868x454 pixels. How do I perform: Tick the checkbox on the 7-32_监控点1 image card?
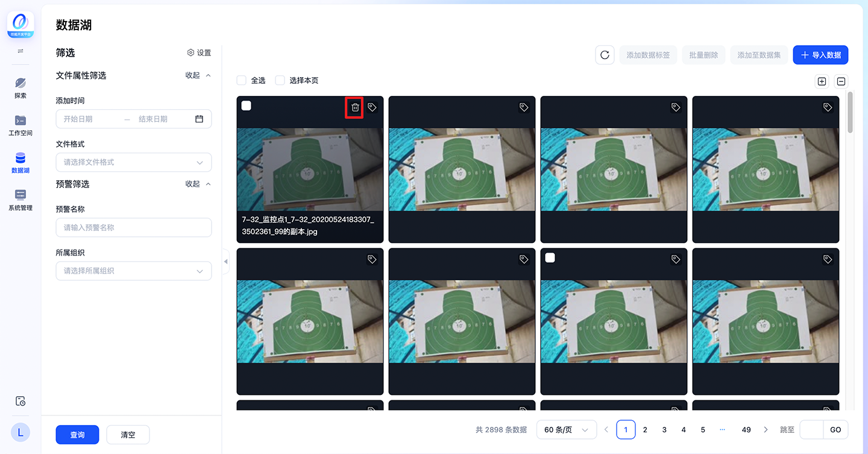pos(247,106)
